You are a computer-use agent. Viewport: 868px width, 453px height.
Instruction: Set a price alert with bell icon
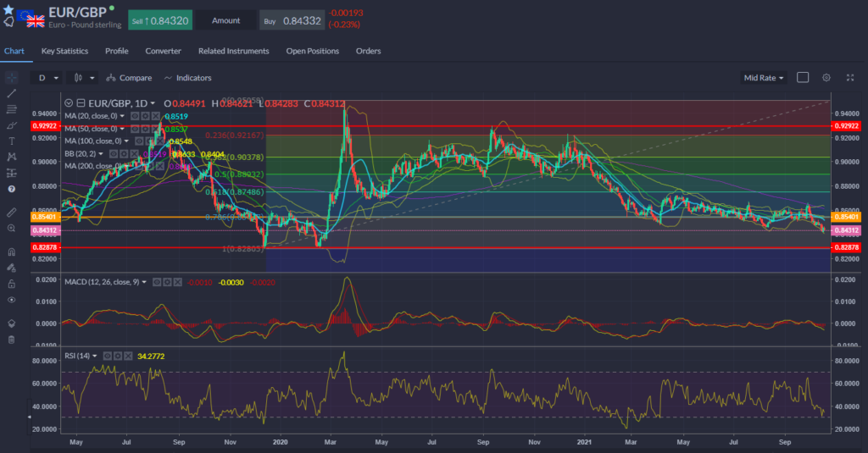(x=8, y=21)
